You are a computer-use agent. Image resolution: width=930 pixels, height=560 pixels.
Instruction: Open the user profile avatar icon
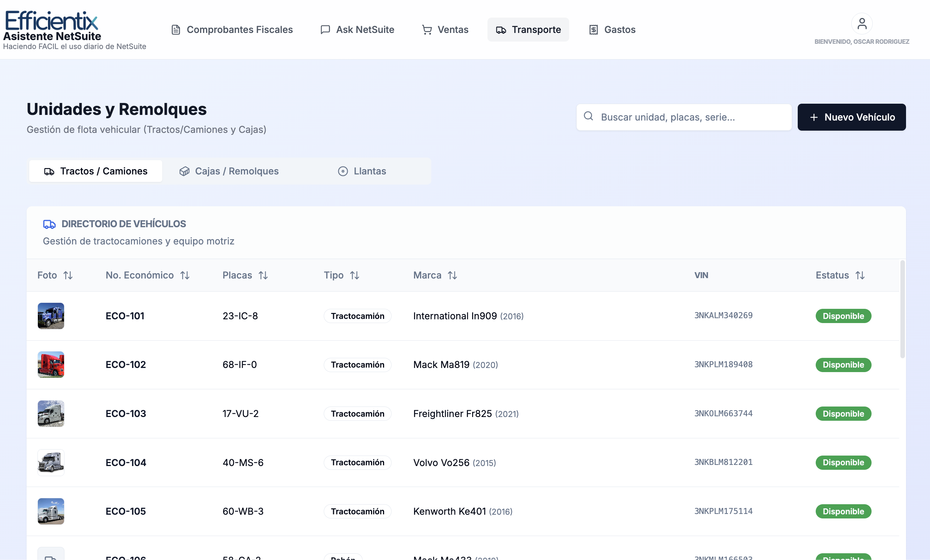coord(862,24)
